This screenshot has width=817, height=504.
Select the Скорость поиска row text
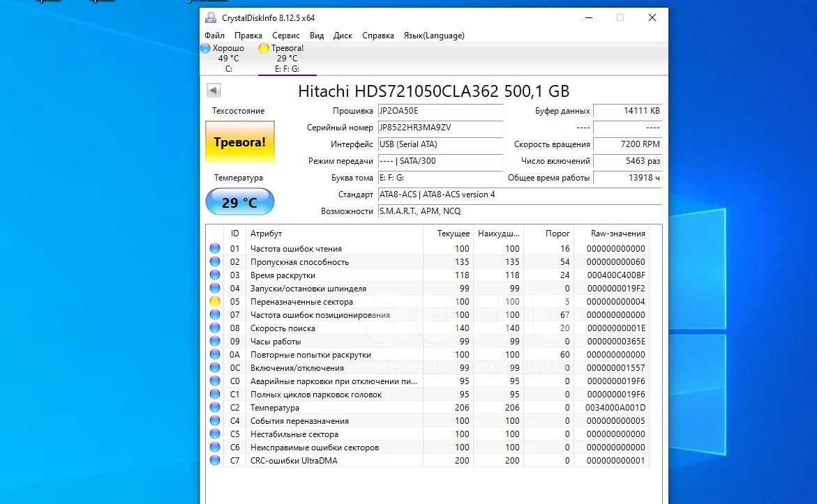(283, 328)
